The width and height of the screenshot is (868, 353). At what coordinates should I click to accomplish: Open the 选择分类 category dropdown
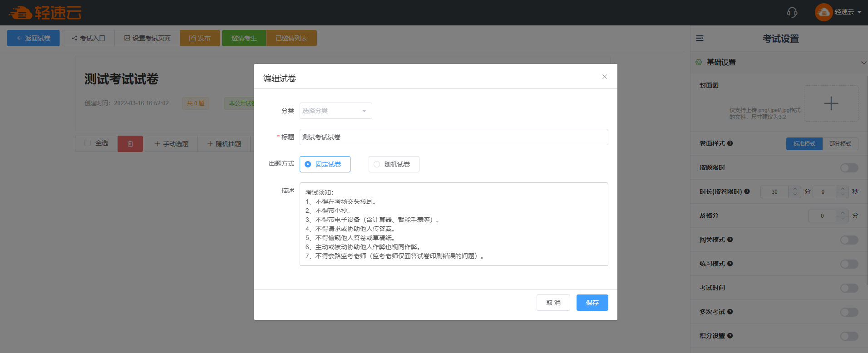pyautogui.click(x=335, y=111)
